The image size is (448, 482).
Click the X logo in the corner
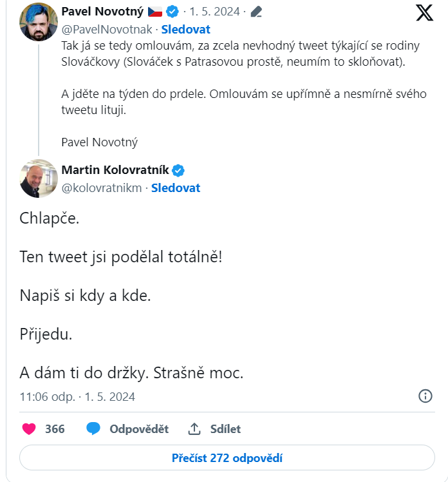(x=424, y=12)
